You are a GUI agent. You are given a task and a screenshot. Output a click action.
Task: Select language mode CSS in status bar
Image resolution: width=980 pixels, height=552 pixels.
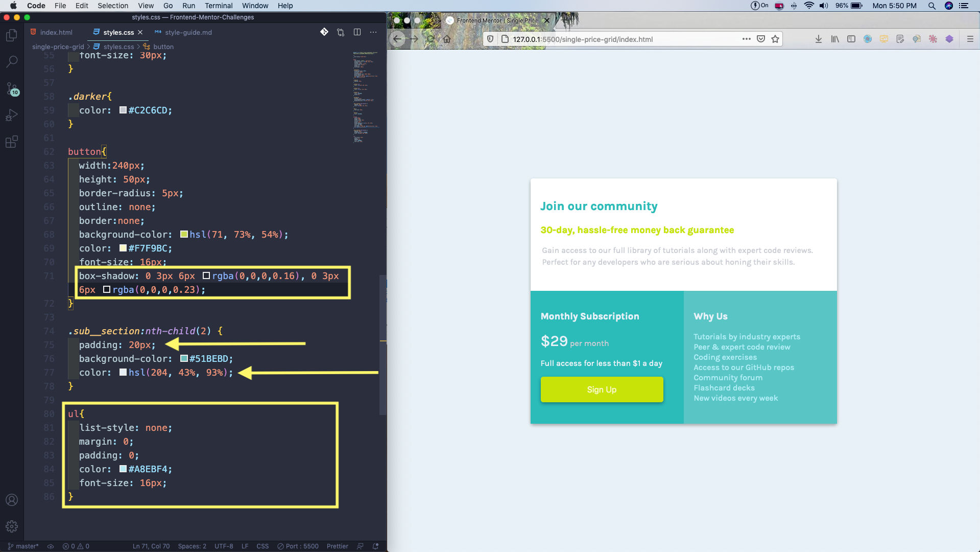tap(262, 546)
